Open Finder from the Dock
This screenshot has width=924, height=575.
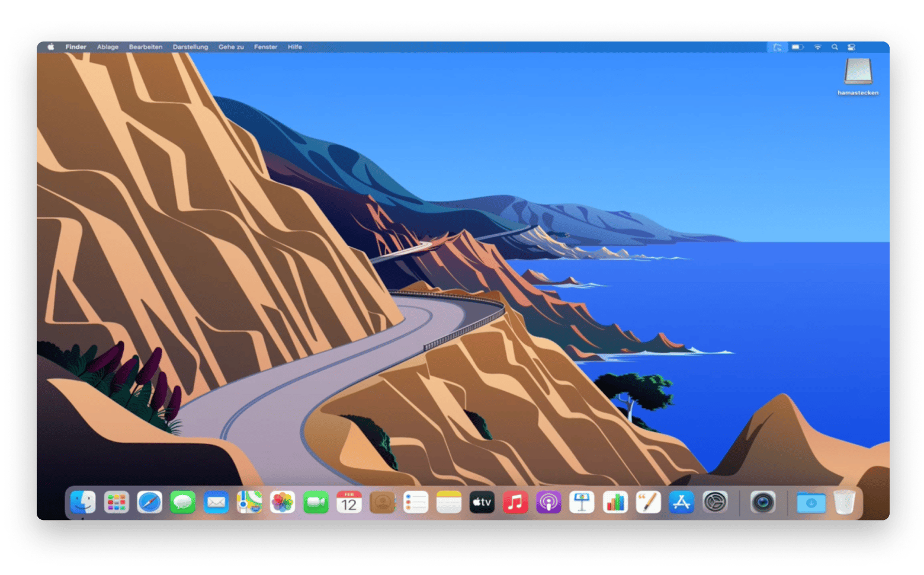(83, 503)
